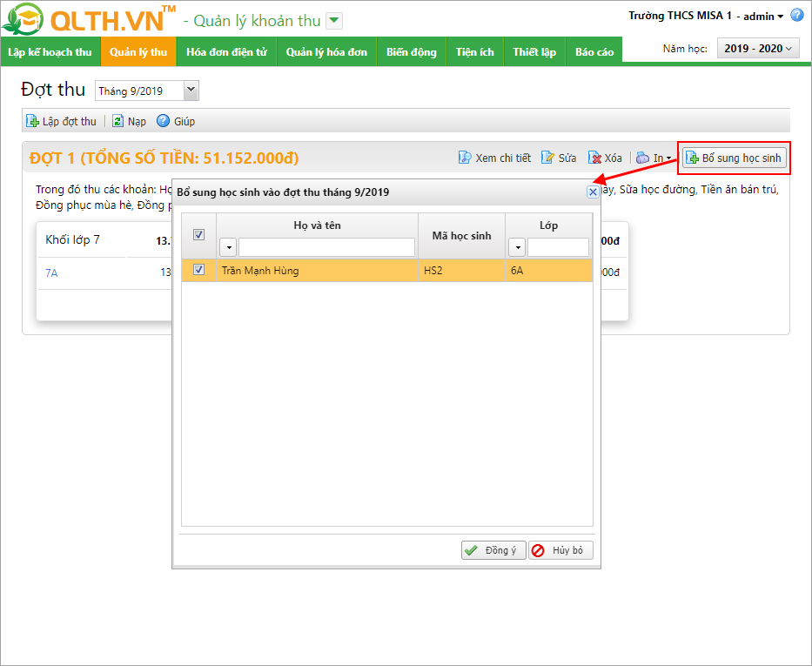Click the green check icon on Đồng ý
This screenshot has width=812, height=666.
point(471,550)
